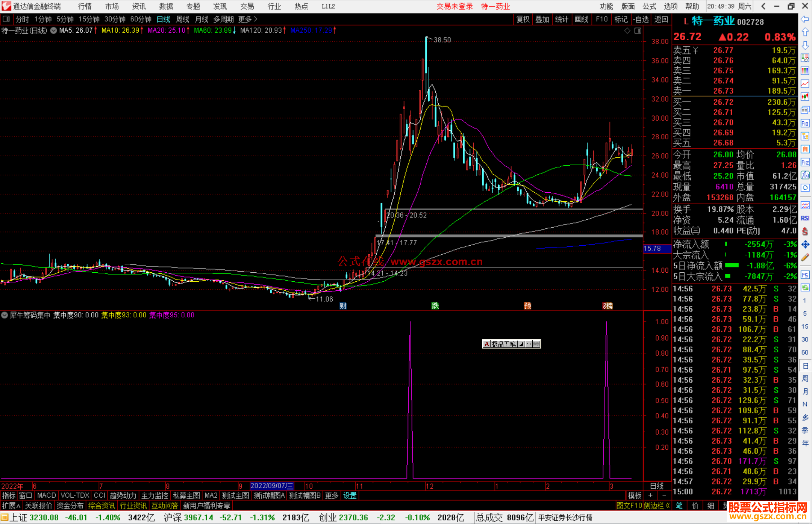Screen dimensions: 812x524
Task: Click the four-arrow move sidebar icon
Action: [x=805, y=245]
